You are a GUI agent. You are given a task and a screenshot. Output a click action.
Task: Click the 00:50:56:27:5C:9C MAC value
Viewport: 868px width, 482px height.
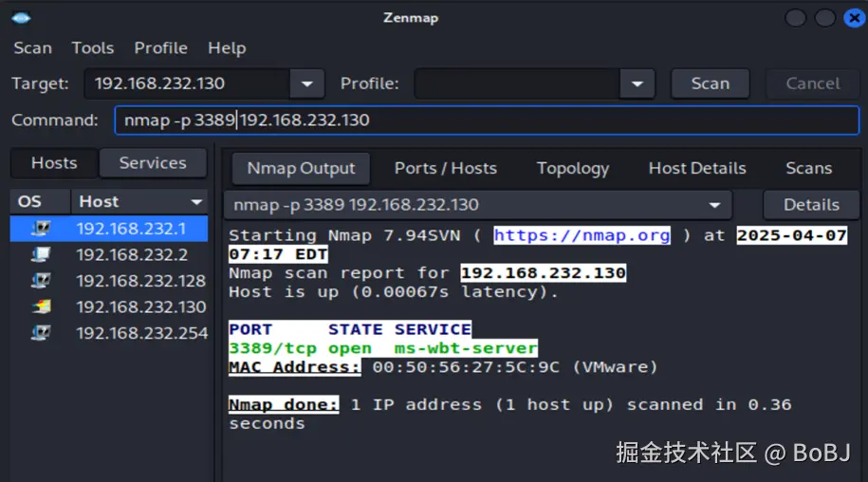point(466,367)
